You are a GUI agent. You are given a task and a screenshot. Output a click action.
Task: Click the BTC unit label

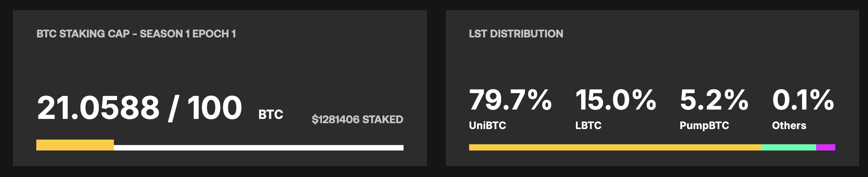271,115
